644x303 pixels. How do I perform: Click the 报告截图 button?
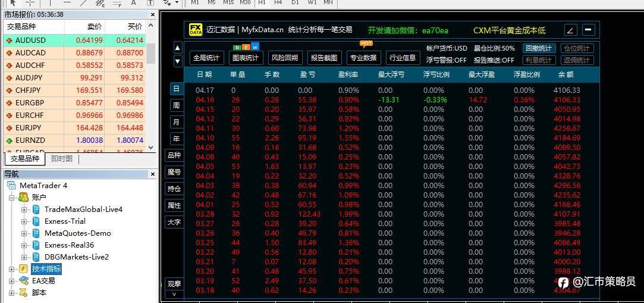click(x=325, y=58)
